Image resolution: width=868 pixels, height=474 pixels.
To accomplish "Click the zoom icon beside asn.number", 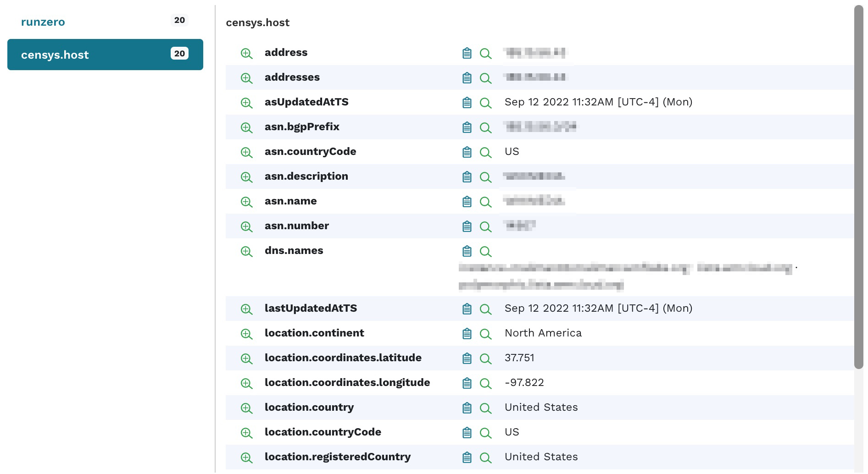I will (x=247, y=226).
